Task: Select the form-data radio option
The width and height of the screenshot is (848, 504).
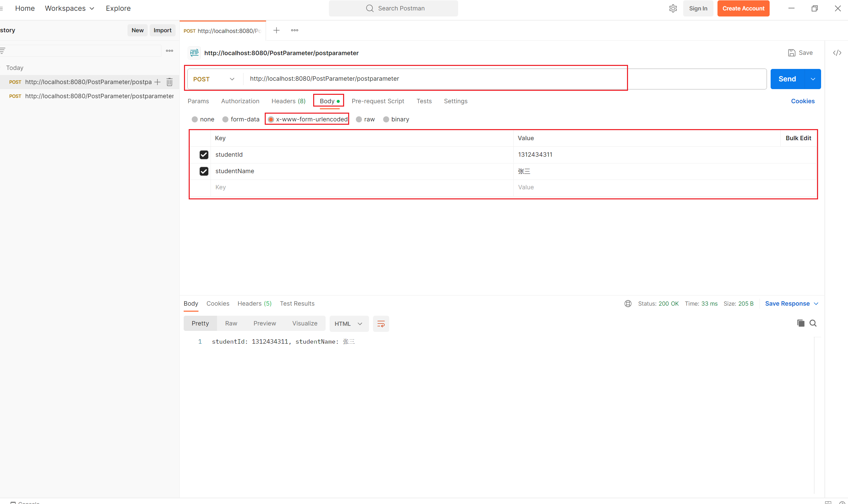Action: coord(225,119)
